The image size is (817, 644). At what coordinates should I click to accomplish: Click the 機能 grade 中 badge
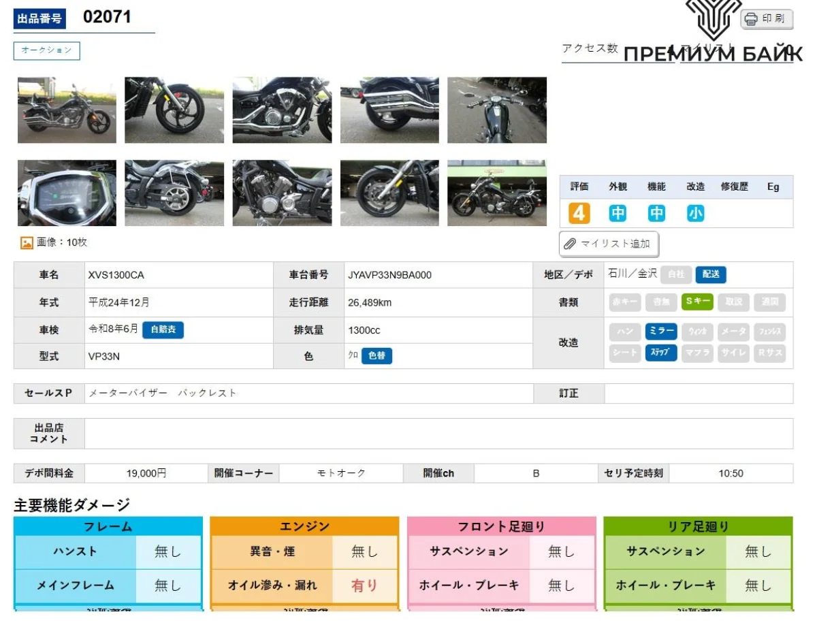[x=656, y=214]
